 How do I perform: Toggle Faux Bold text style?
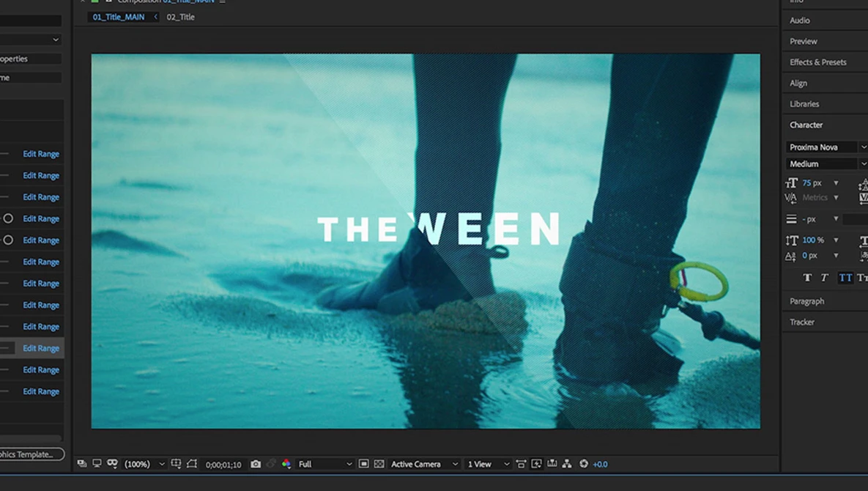tap(807, 278)
